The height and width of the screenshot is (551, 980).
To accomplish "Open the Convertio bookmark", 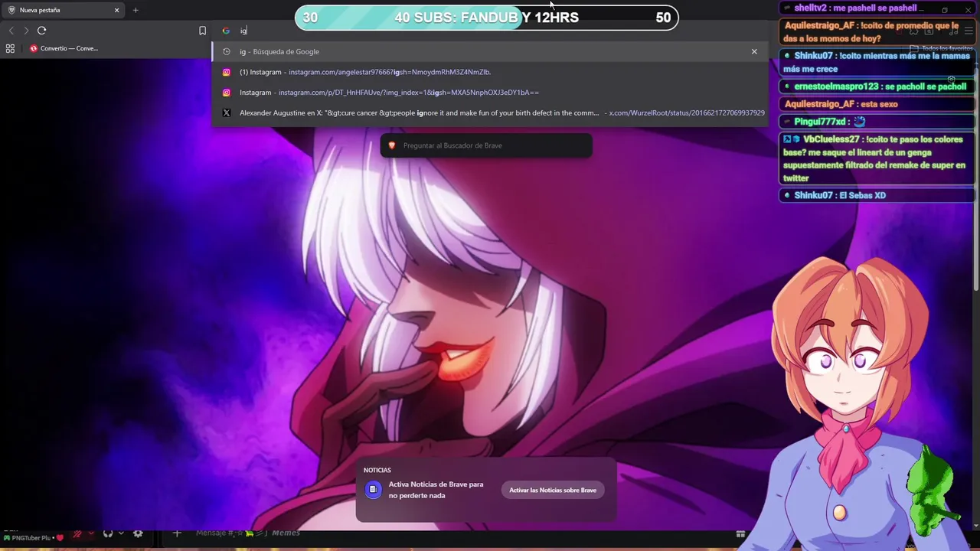I will [64, 48].
